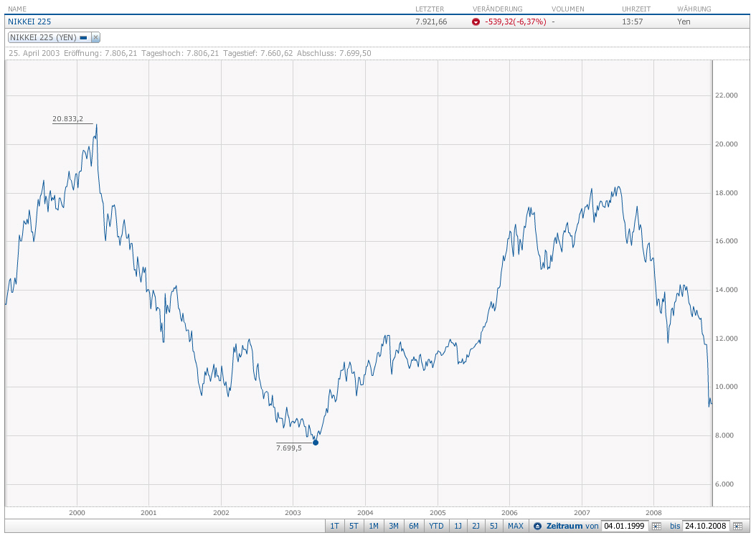Switch the chart to 3M range
Image resolution: width=756 pixels, height=538 pixels.
click(394, 526)
